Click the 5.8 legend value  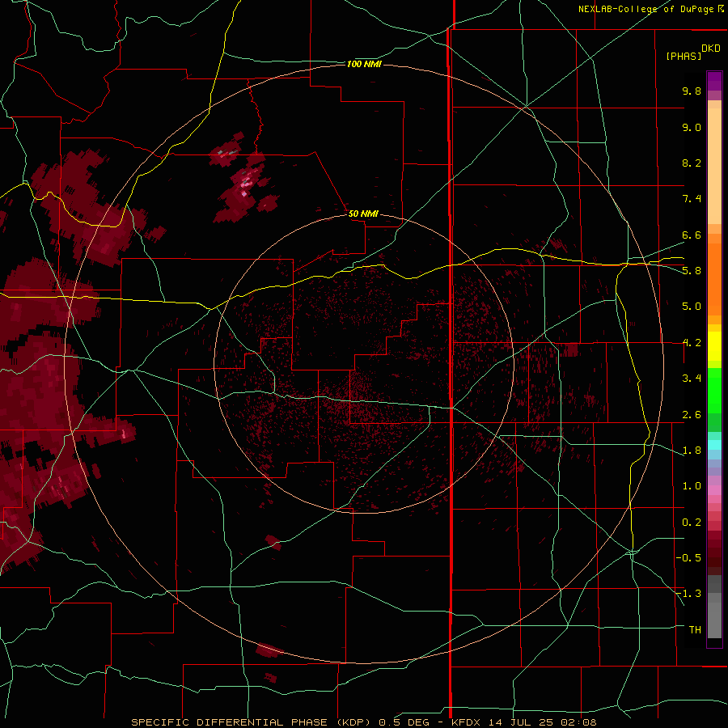(692, 271)
